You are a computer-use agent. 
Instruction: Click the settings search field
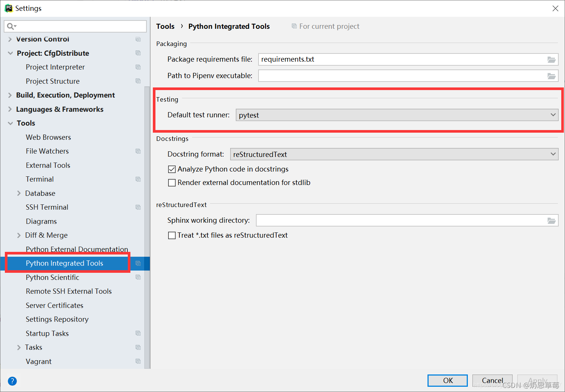coord(75,26)
